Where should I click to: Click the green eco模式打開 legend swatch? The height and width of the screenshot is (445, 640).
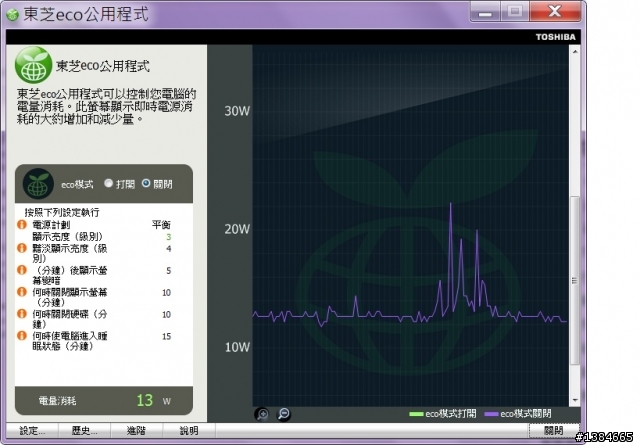(x=416, y=414)
